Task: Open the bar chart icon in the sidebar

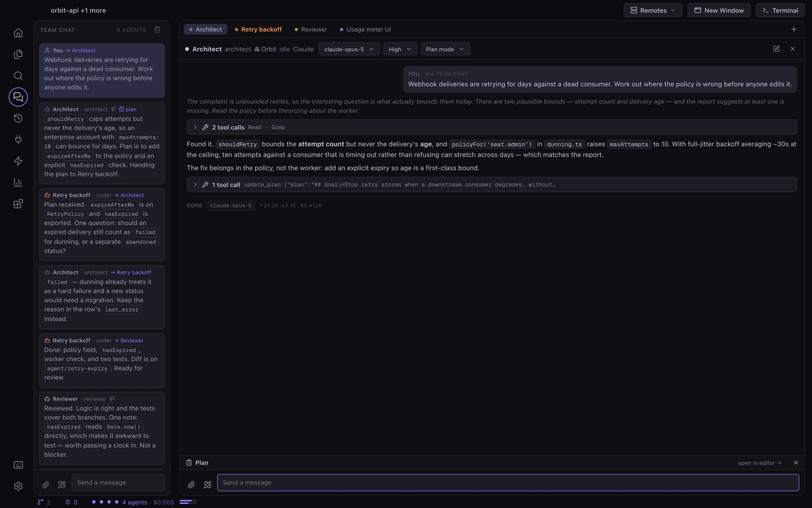Action: pyautogui.click(x=18, y=182)
